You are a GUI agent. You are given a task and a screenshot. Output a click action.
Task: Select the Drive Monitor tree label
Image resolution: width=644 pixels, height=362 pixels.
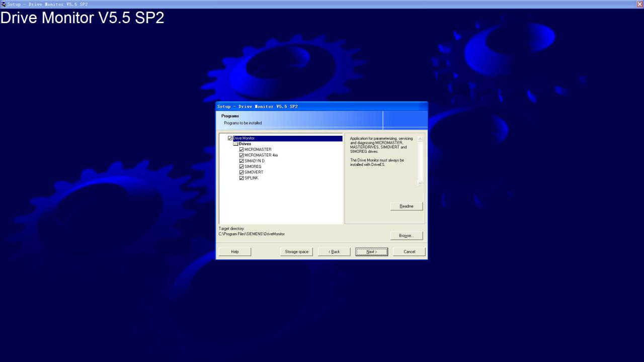[244, 138]
